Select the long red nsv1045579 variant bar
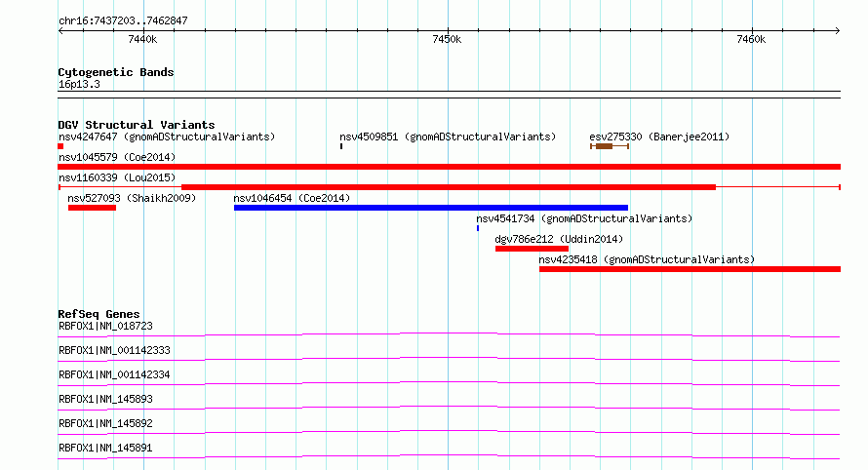 pos(449,167)
